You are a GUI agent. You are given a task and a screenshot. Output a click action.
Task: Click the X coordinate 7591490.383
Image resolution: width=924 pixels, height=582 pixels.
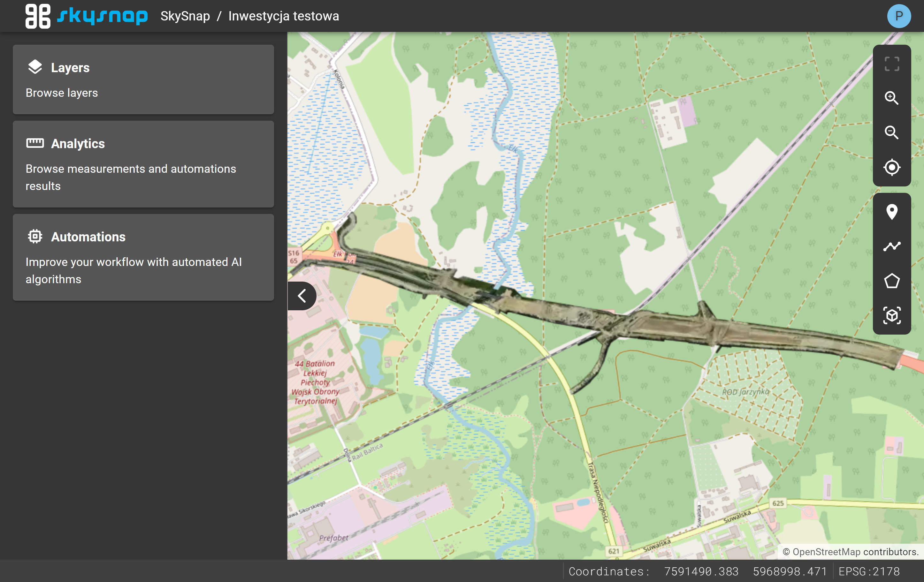[701, 571]
